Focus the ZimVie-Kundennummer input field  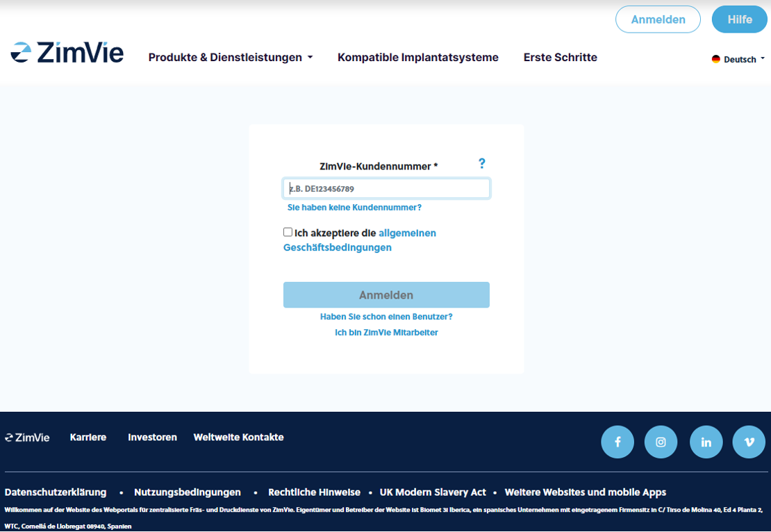386,189
